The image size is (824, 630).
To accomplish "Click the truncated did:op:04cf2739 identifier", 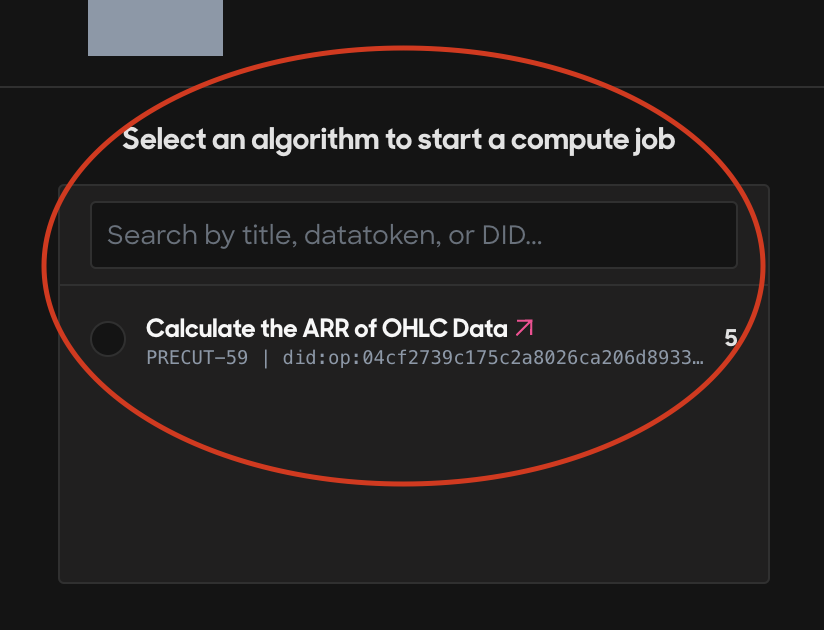I will (493, 358).
